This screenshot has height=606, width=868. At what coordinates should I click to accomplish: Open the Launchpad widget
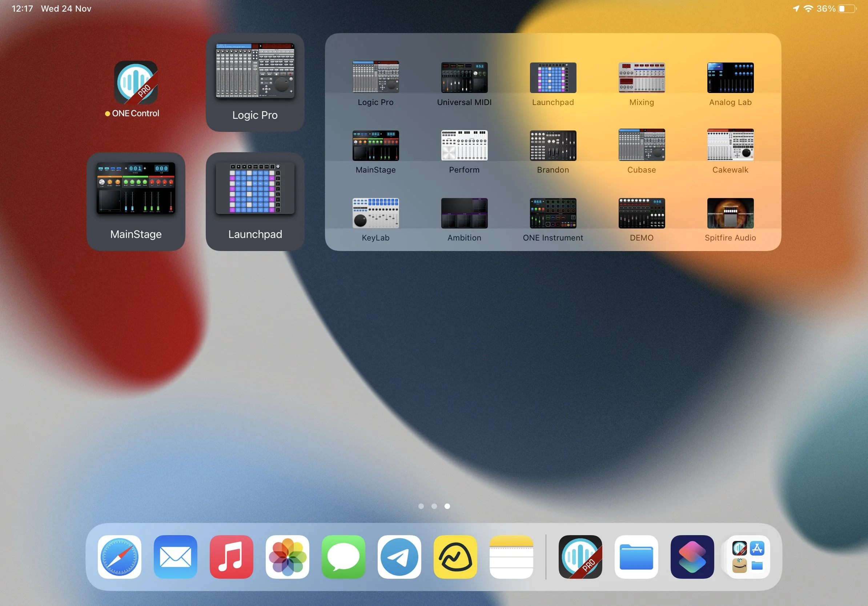pyautogui.click(x=255, y=201)
